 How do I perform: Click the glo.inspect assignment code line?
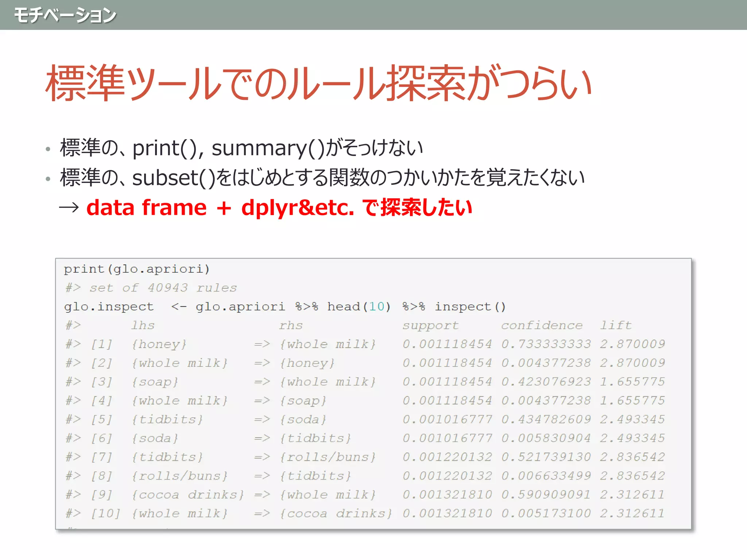tap(285, 307)
